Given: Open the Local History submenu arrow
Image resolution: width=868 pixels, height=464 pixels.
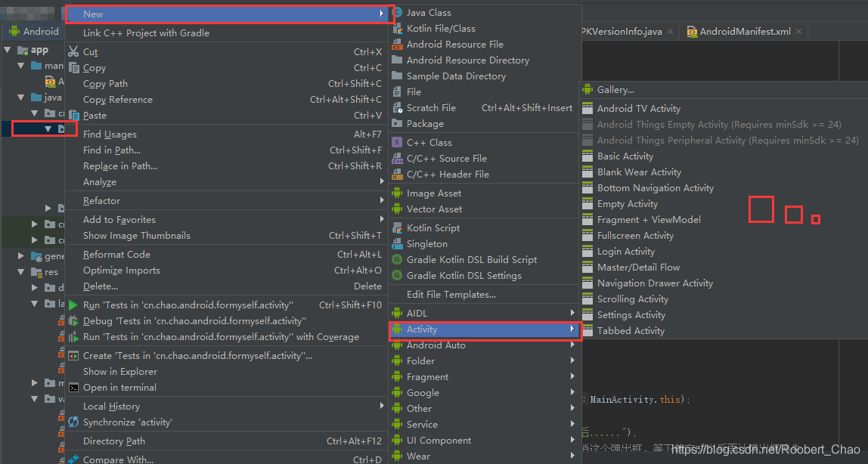Looking at the screenshot, I should 382,406.
